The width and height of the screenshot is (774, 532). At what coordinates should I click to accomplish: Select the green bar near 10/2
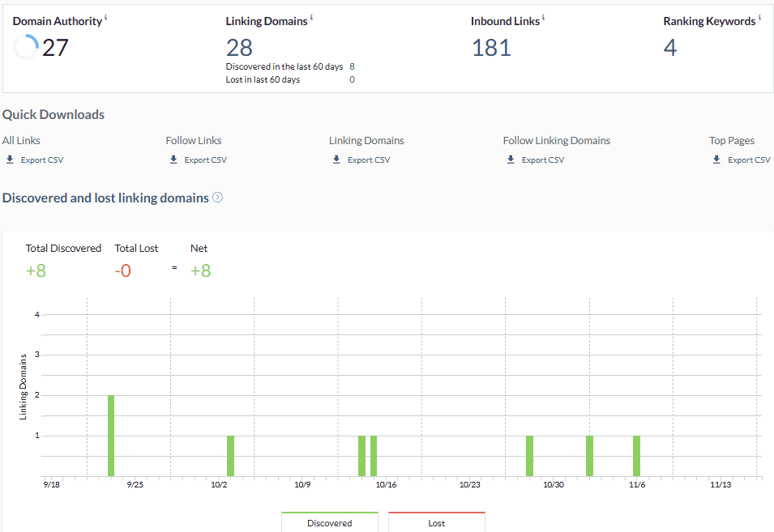[x=230, y=456]
